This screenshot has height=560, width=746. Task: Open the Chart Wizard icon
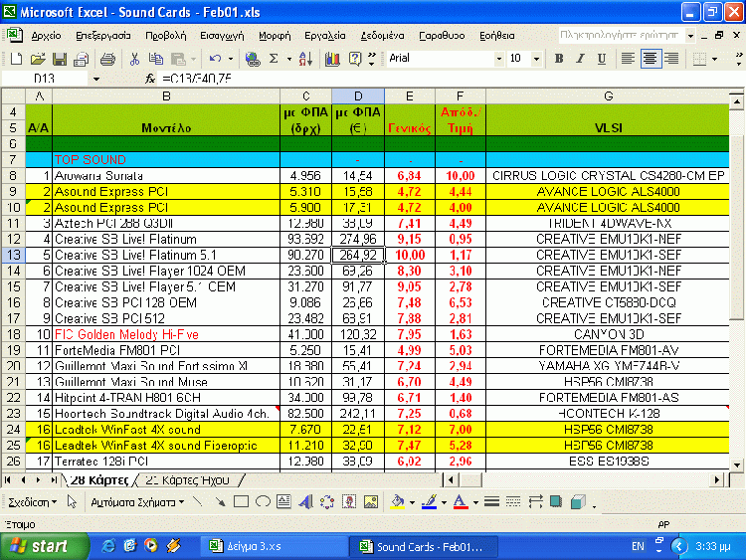[332, 59]
